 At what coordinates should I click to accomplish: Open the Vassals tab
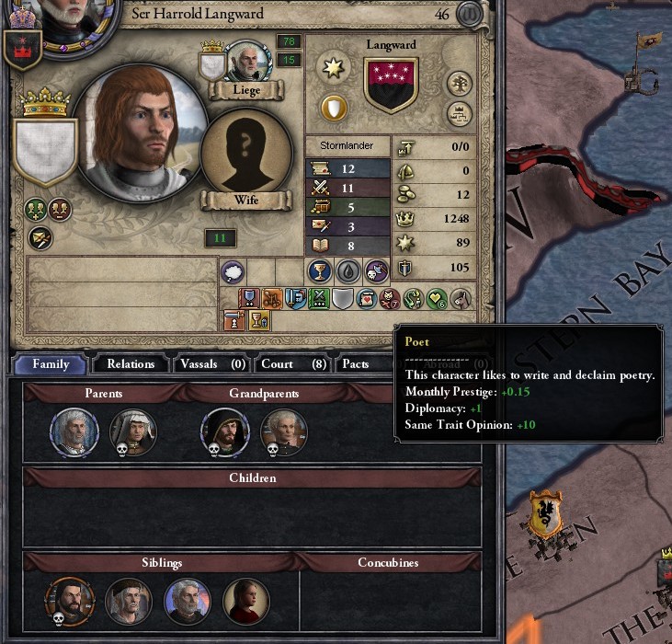tap(212, 364)
